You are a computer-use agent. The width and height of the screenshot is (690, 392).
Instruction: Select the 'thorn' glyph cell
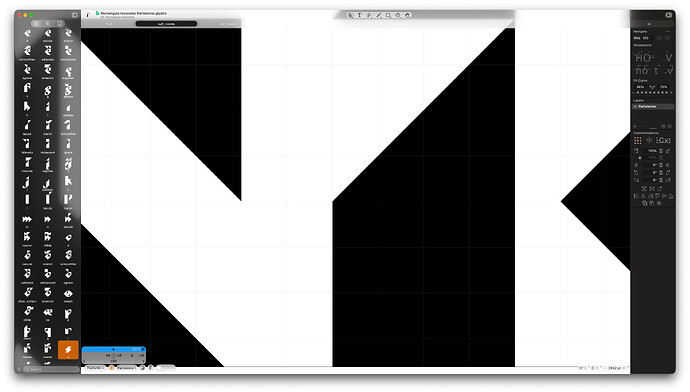(27, 332)
